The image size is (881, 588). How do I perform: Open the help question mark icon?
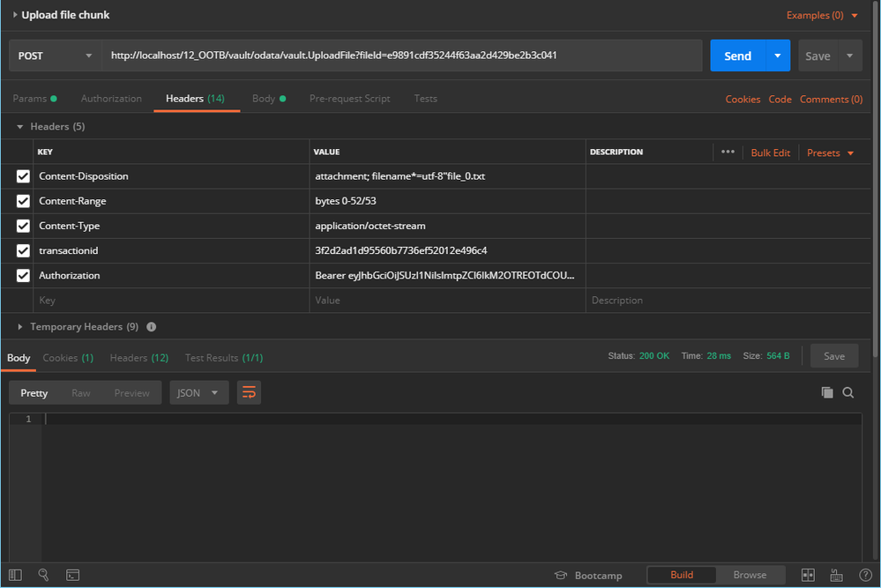865,575
